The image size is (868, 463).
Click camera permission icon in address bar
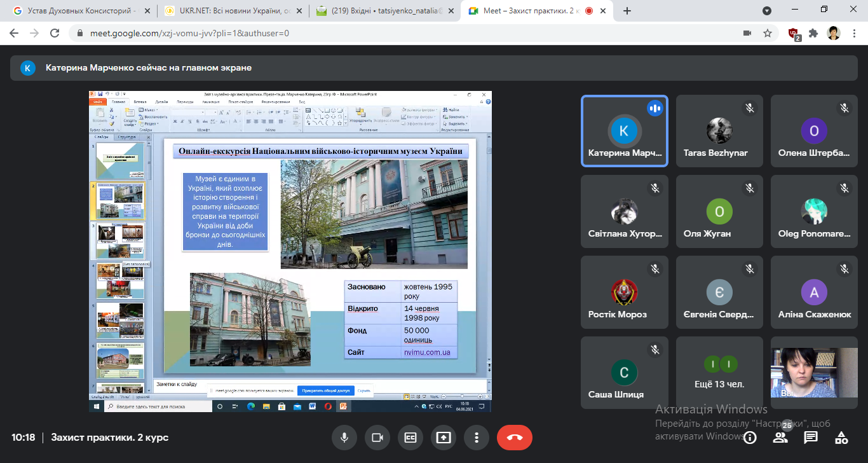(x=747, y=33)
